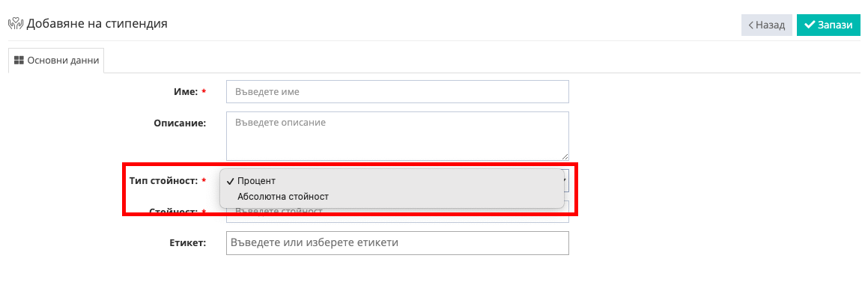Save the scholarship with Запази
The image size is (868, 282).
click(828, 25)
